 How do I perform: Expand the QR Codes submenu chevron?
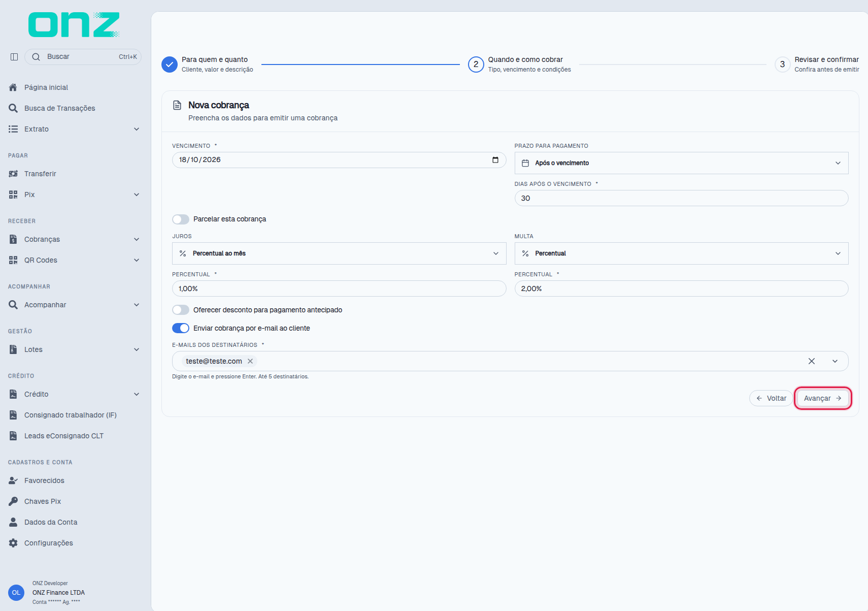(137, 260)
